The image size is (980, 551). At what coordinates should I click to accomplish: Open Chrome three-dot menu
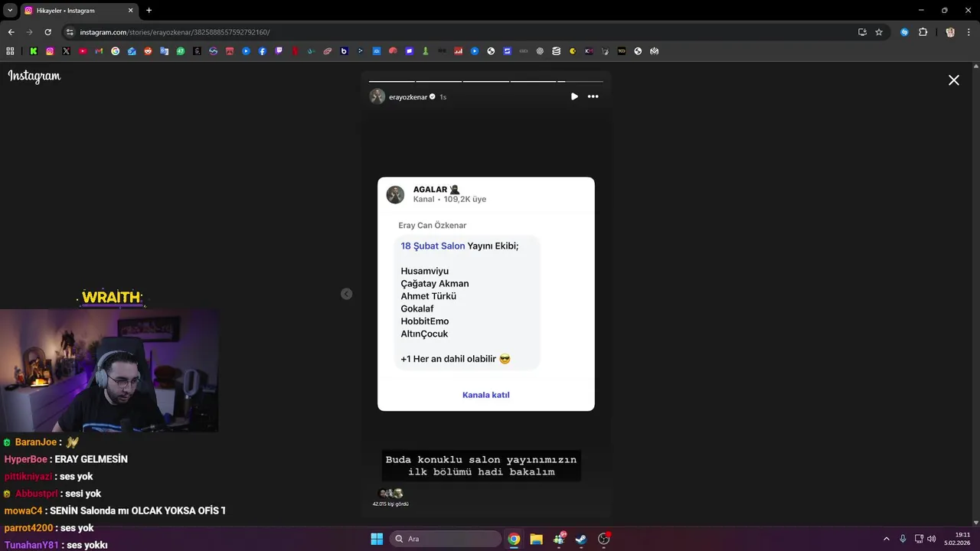(x=969, y=32)
